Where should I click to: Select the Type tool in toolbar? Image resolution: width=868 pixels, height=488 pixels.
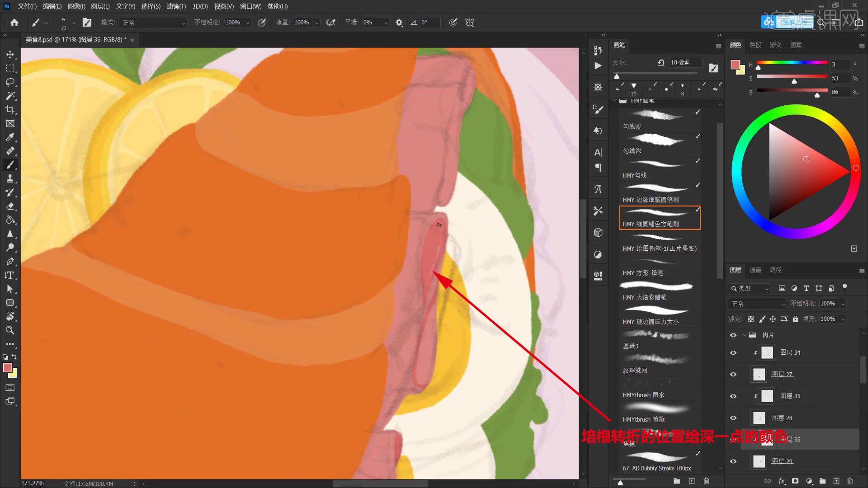10,275
